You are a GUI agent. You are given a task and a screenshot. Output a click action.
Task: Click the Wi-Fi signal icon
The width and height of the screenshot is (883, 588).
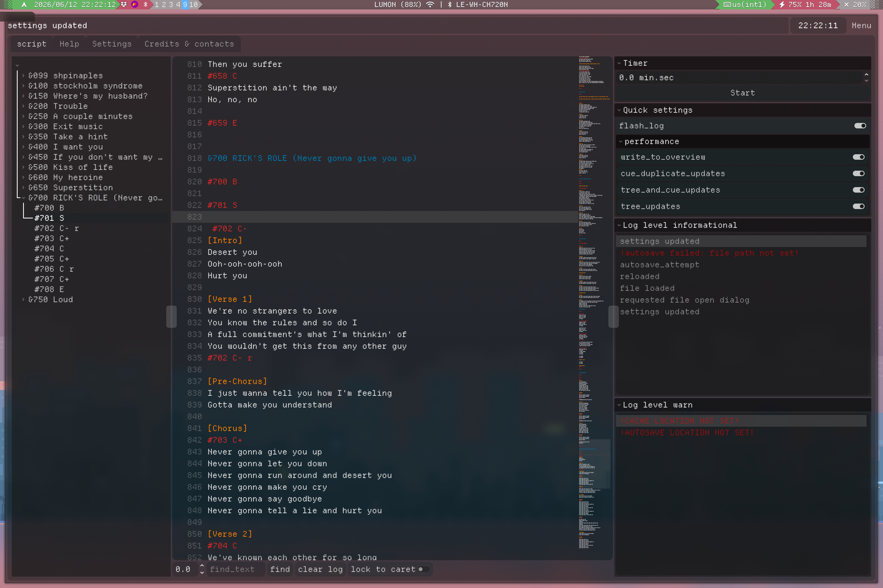click(x=430, y=5)
